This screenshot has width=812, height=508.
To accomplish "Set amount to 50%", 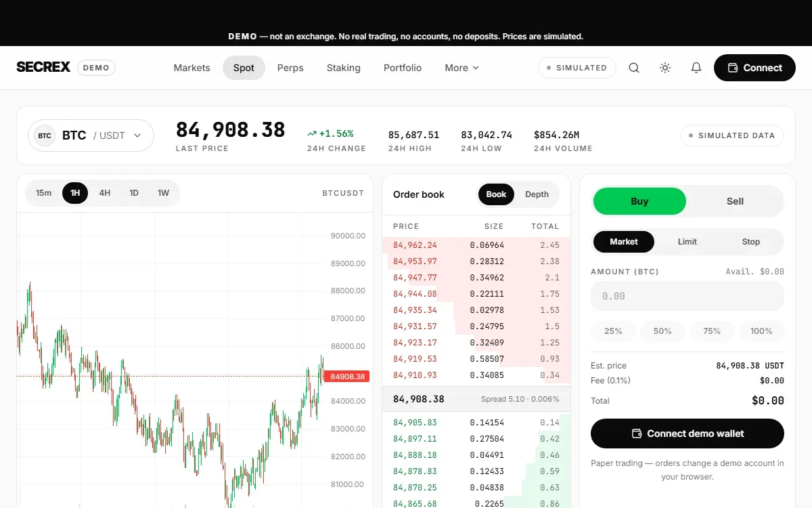I will [x=662, y=331].
